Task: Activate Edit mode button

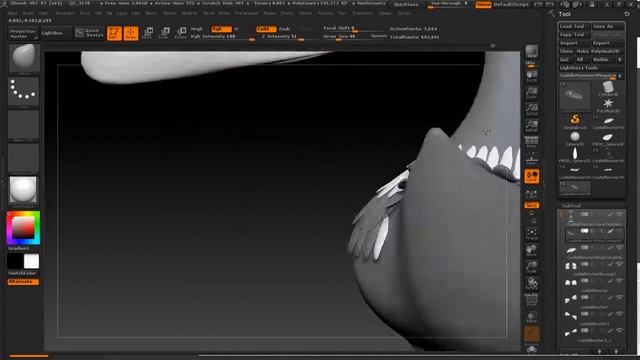Action: click(x=114, y=33)
